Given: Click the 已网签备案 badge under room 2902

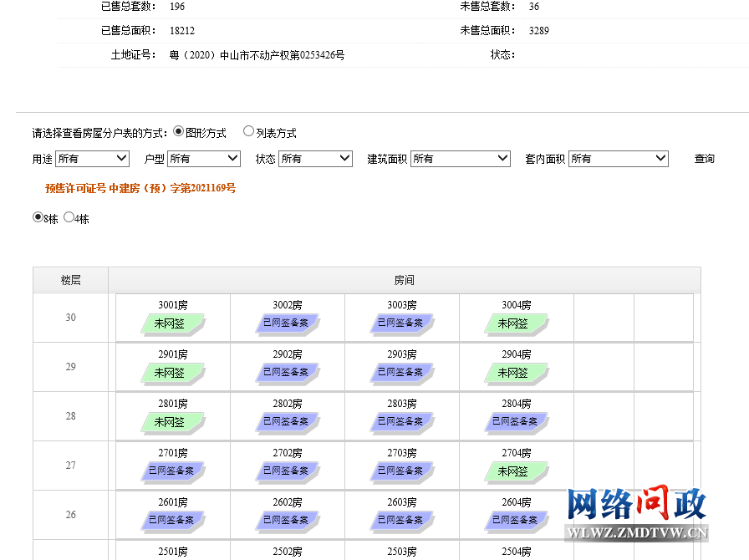Looking at the screenshot, I should (x=285, y=372).
